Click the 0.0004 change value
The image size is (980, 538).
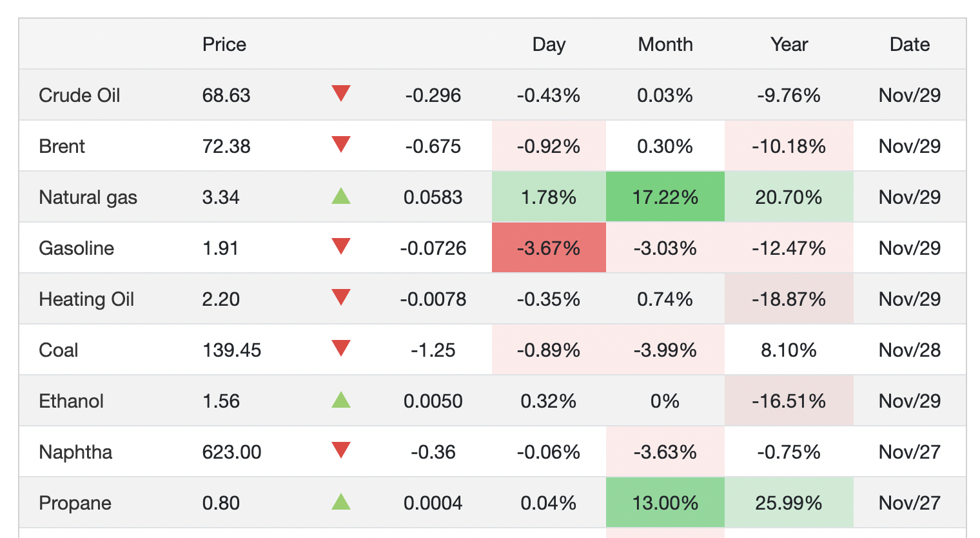click(x=433, y=503)
